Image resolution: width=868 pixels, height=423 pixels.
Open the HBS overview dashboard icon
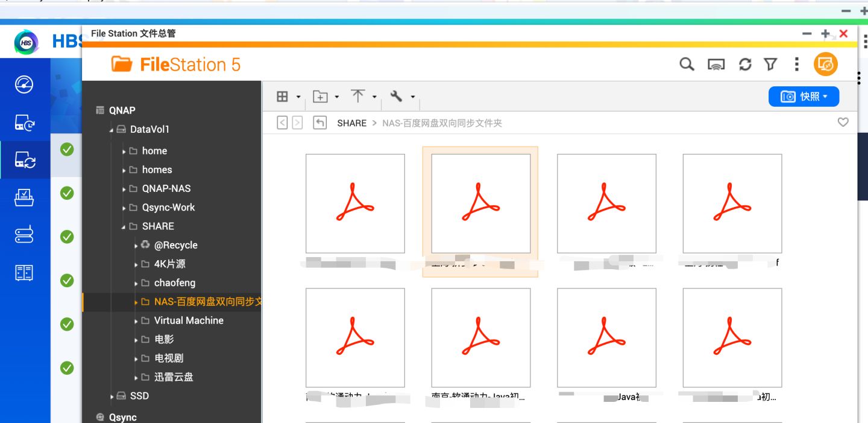point(24,84)
